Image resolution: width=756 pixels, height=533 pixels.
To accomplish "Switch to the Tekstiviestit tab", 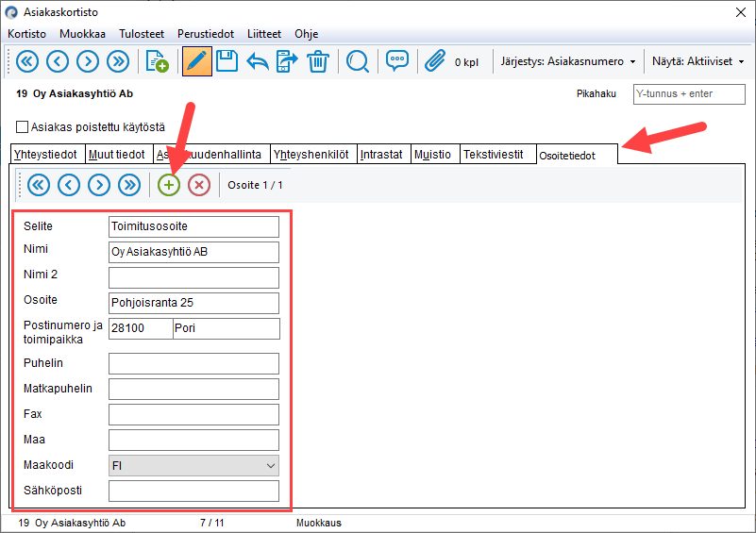I will tap(498, 154).
